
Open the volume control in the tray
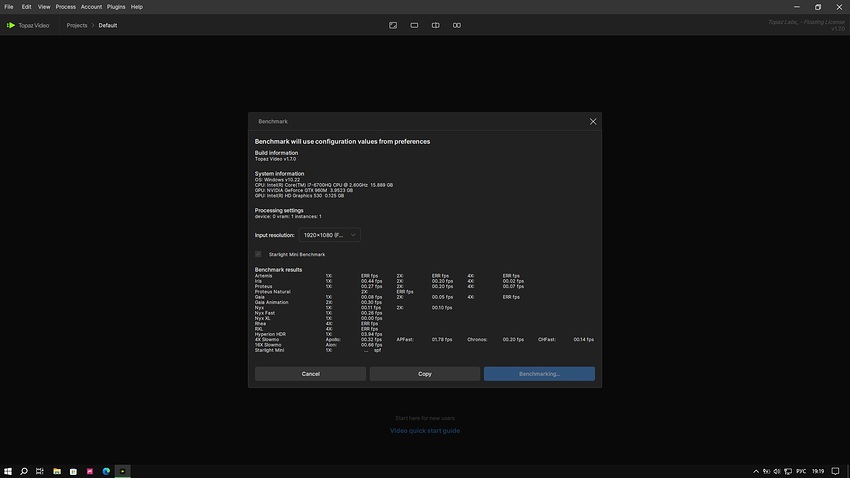[x=777, y=471]
